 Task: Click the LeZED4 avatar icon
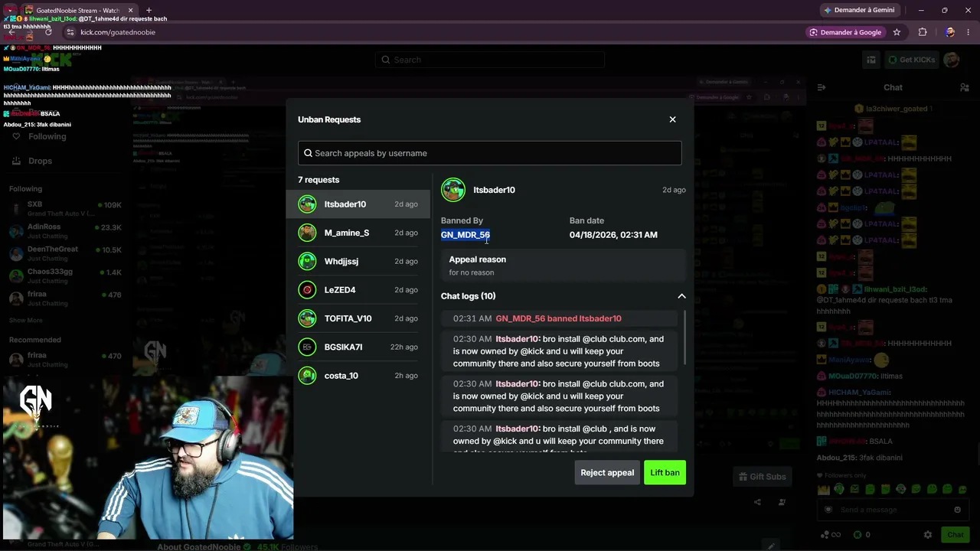click(307, 290)
